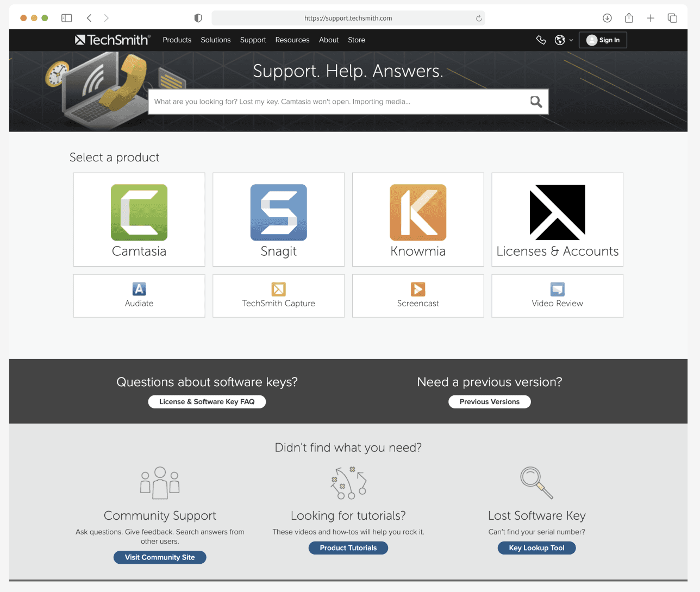The height and width of the screenshot is (592, 700).
Task: Open the Camtasia product icon
Action: click(139, 212)
